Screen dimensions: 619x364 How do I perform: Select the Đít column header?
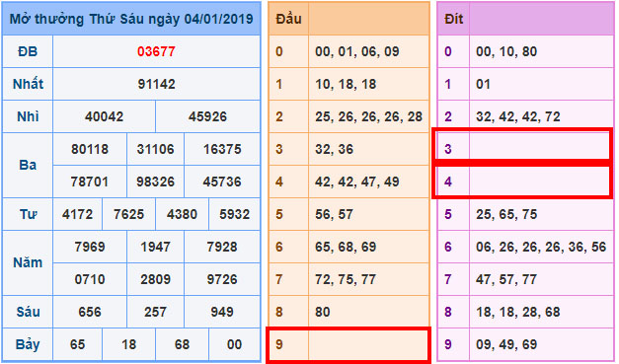pos(453,19)
